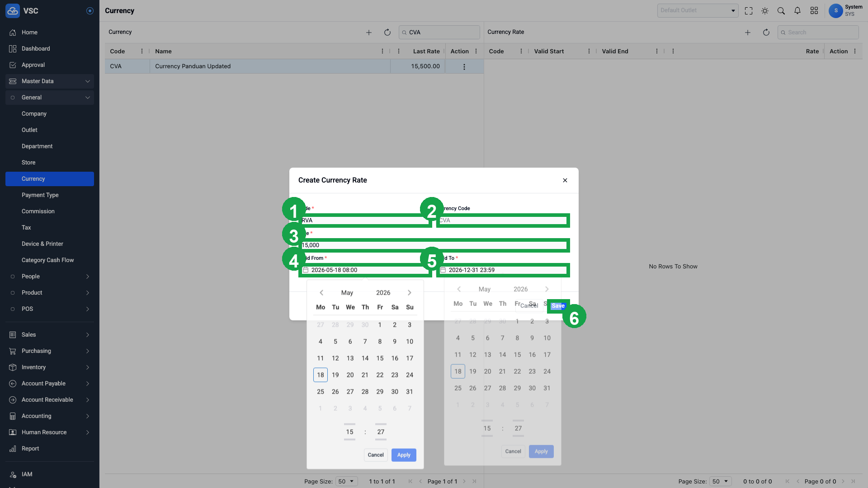Screen dimensions: 868x488
Task: Open the Home sidebar item
Action: pyautogui.click(x=50, y=33)
